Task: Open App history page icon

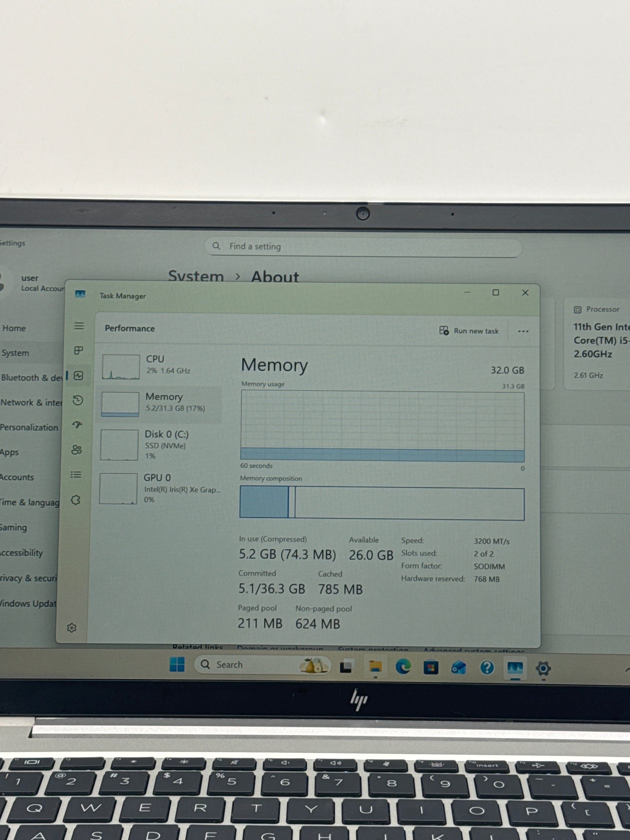Action: pyautogui.click(x=78, y=400)
